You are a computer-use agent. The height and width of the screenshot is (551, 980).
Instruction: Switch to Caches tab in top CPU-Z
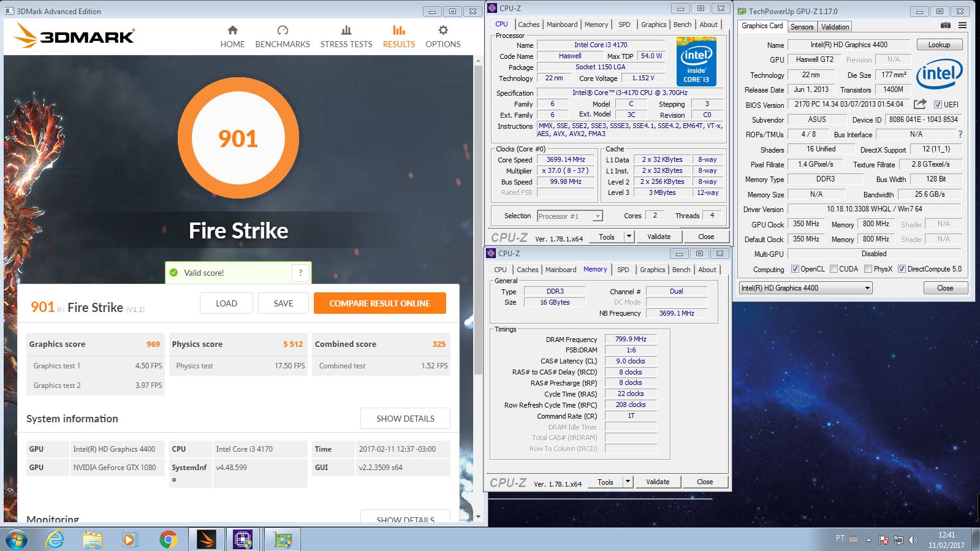(528, 25)
